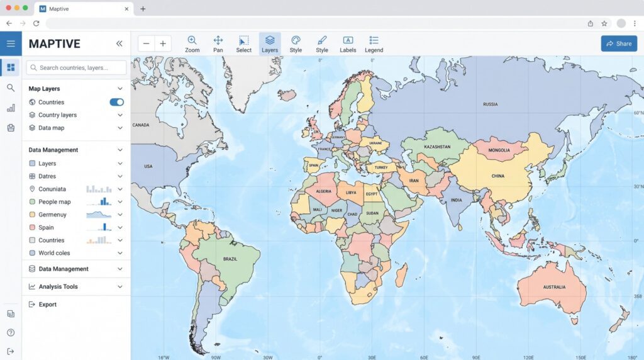Expand Country layers row
Screen dimensions: 644x360
coord(120,115)
